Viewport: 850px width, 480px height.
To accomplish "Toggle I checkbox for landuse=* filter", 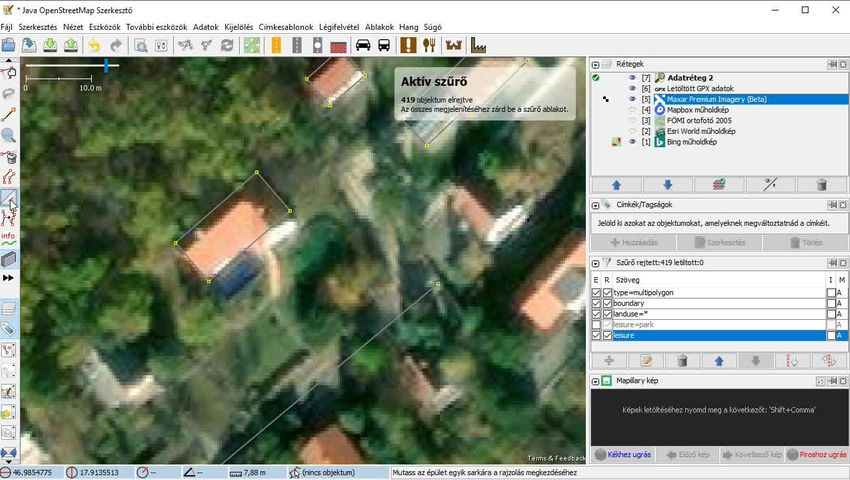I will (x=831, y=314).
